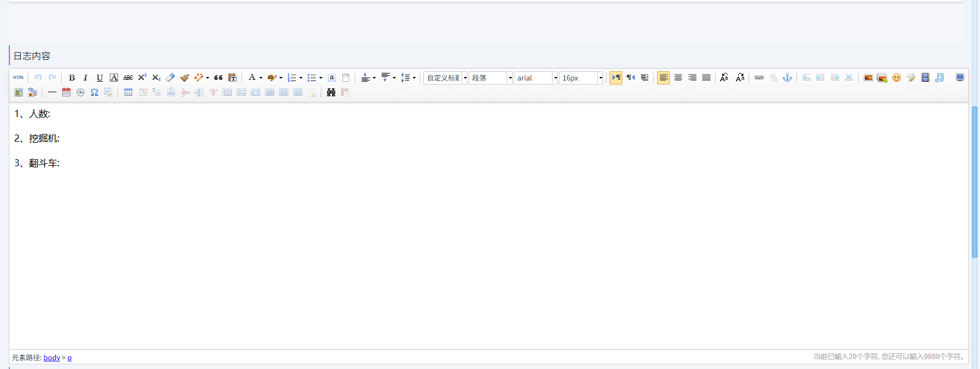Click the p link in element path

(x=69, y=357)
